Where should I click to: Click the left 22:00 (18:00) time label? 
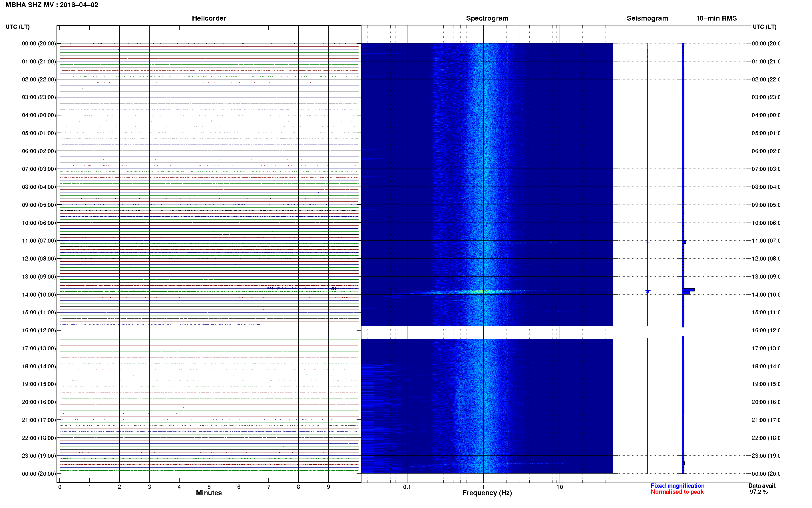pos(39,438)
